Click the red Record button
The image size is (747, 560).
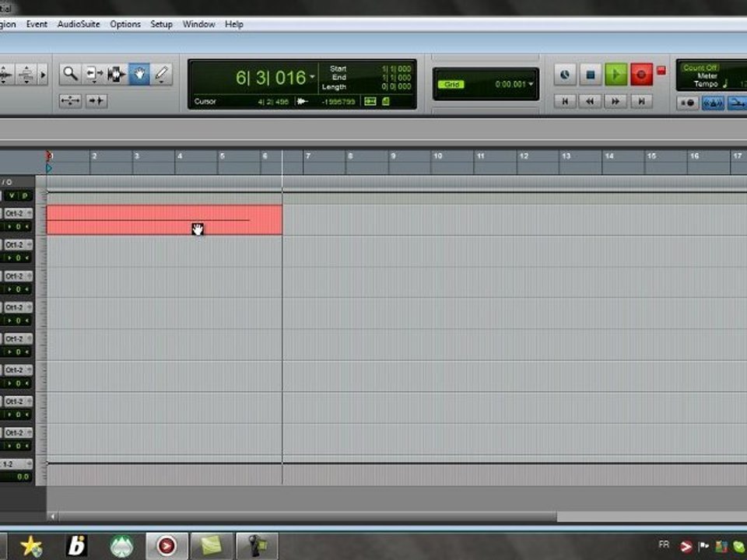tap(641, 75)
